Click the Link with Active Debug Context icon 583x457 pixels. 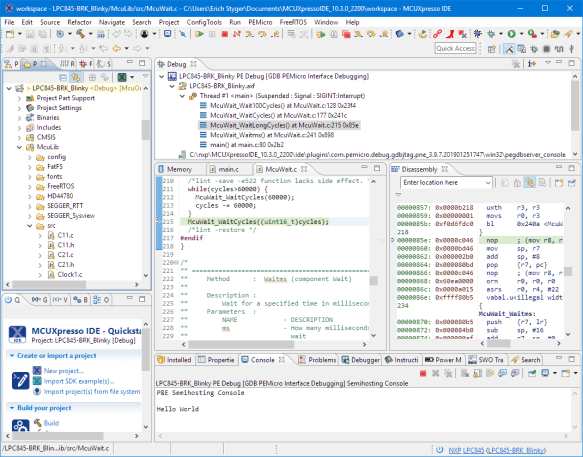click(x=530, y=183)
